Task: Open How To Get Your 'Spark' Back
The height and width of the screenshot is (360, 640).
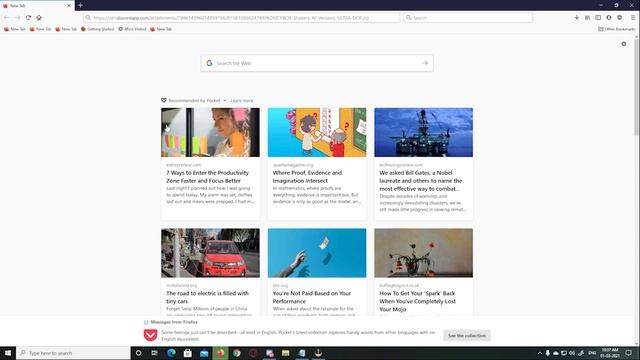Action: (418, 301)
